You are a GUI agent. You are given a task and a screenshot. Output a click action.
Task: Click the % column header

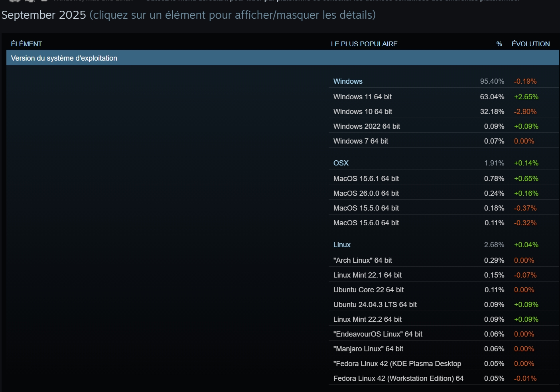499,44
